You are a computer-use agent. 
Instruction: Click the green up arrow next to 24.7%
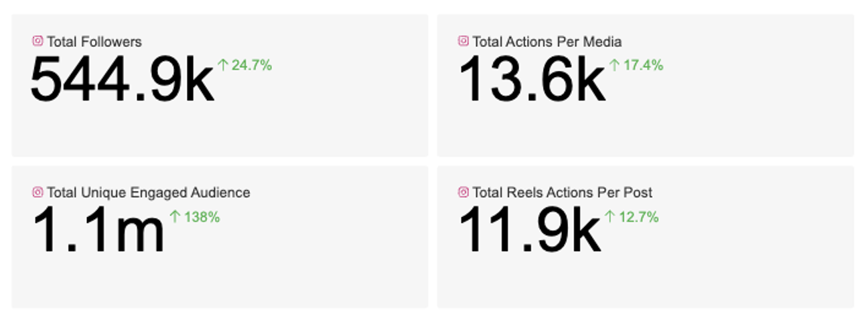pos(224,65)
